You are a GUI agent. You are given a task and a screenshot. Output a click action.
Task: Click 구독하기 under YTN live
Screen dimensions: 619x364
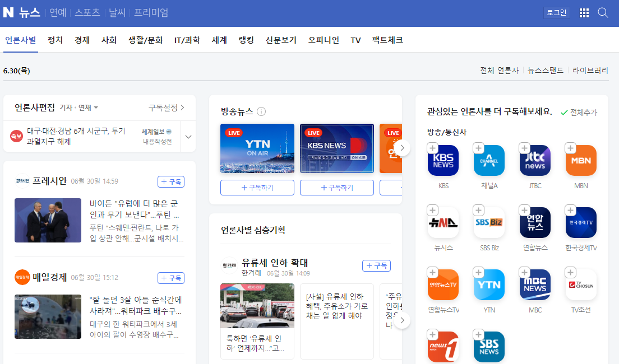[257, 188]
